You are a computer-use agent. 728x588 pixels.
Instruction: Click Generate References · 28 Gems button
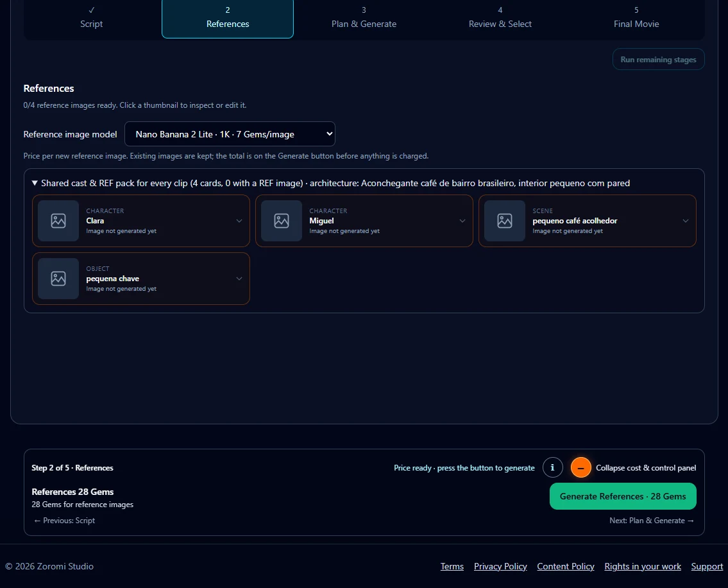point(623,496)
